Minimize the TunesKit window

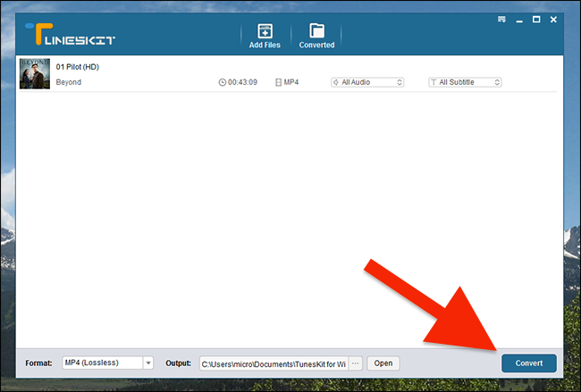tap(519, 20)
